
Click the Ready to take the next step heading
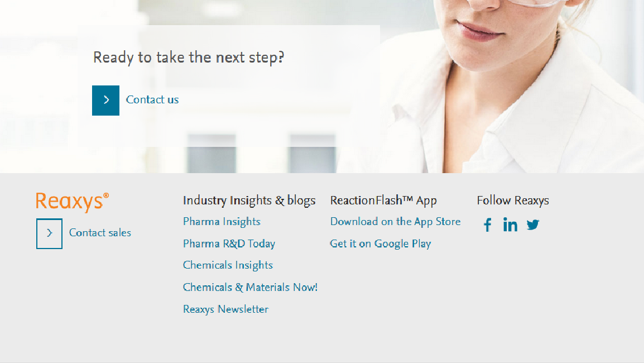[189, 58]
